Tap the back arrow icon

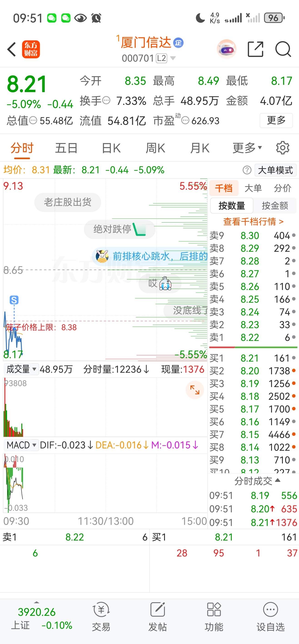click(12, 49)
